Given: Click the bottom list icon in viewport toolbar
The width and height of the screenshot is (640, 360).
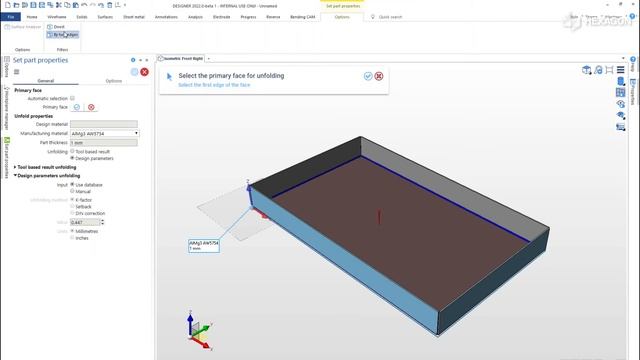Looking at the screenshot, I should (x=621, y=127).
